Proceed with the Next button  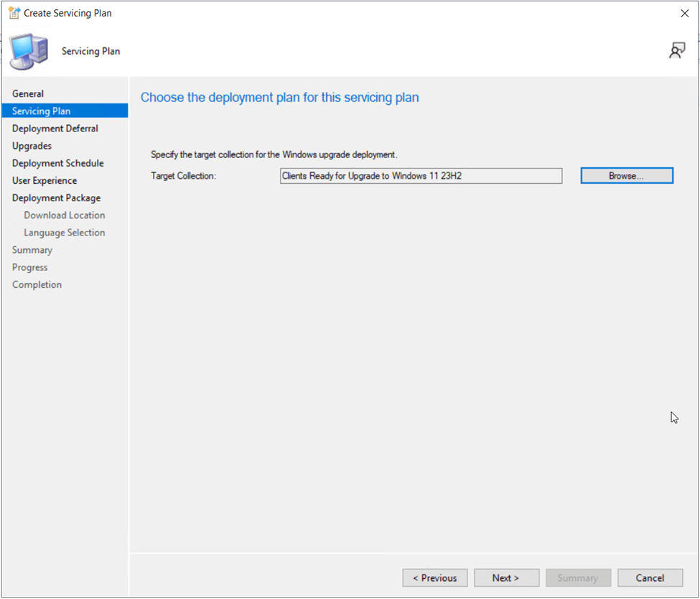click(x=506, y=578)
